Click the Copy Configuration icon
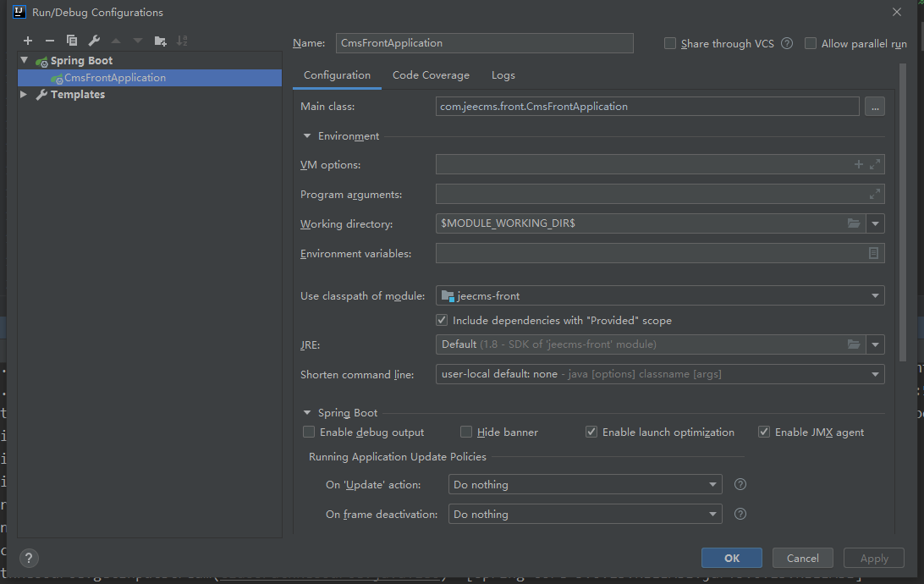924x584 pixels. pos(72,41)
